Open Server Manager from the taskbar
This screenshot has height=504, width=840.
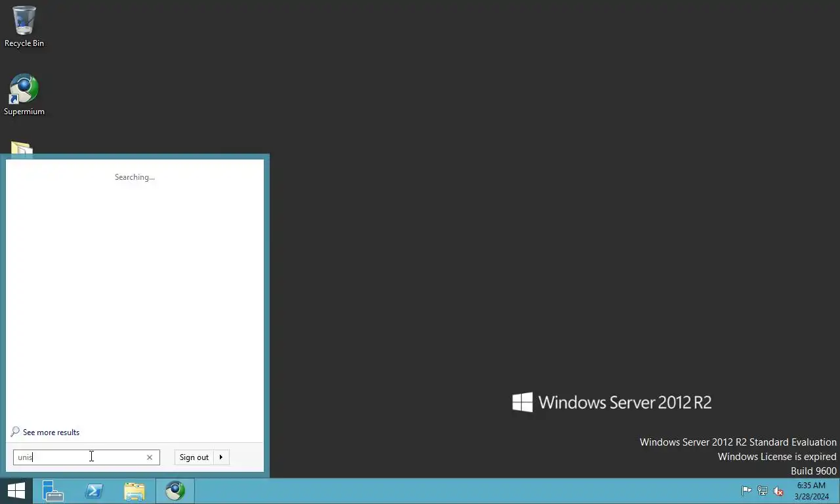[53, 491]
